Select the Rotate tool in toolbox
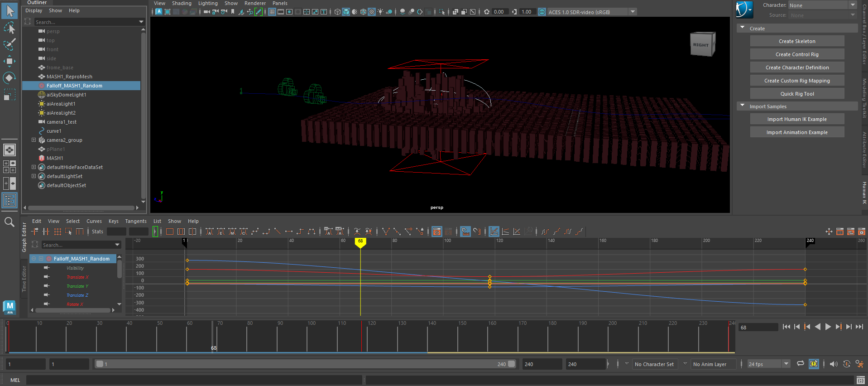The image size is (868, 386). coord(10,78)
